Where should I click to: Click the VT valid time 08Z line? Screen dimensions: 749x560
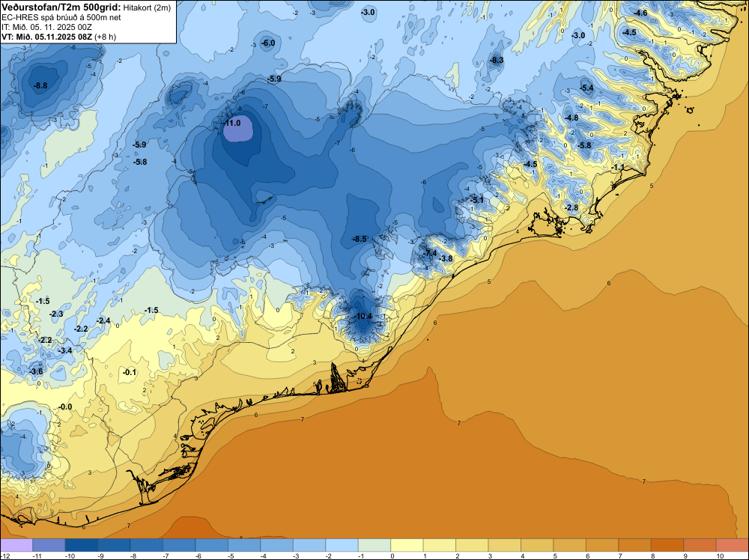coord(58,37)
